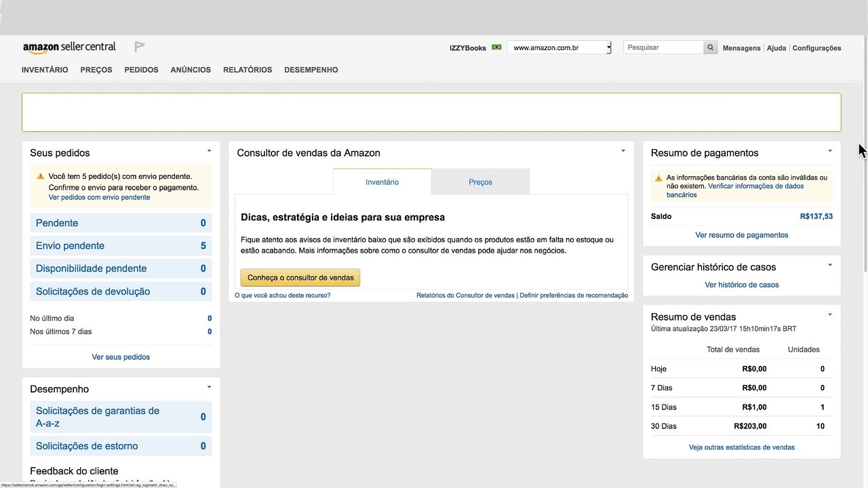Expand the Consultor de vendas widget menu arrow
The width and height of the screenshot is (868, 488).
[x=623, y=150]
